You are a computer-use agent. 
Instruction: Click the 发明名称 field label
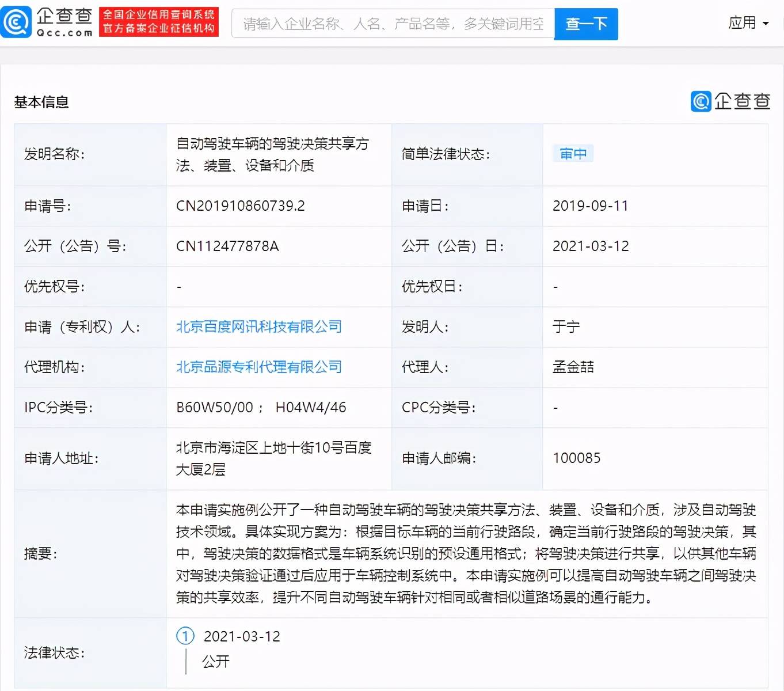tap(55, 154)
